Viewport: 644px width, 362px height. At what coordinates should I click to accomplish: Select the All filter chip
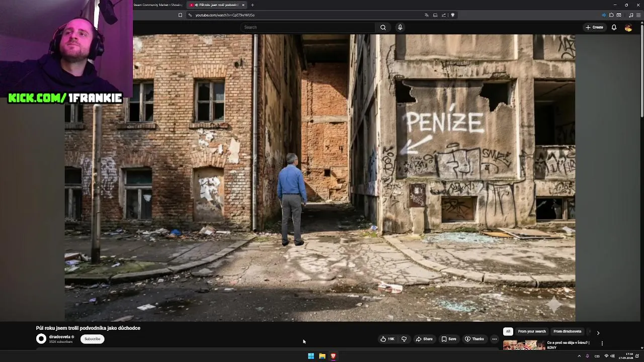(508, 331)
